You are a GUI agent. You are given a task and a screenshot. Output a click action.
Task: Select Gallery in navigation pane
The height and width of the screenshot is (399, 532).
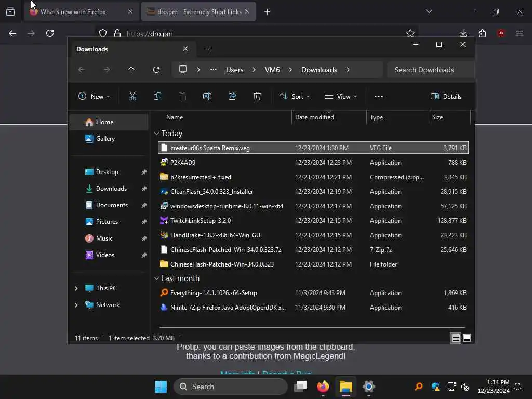pos(109,139)
